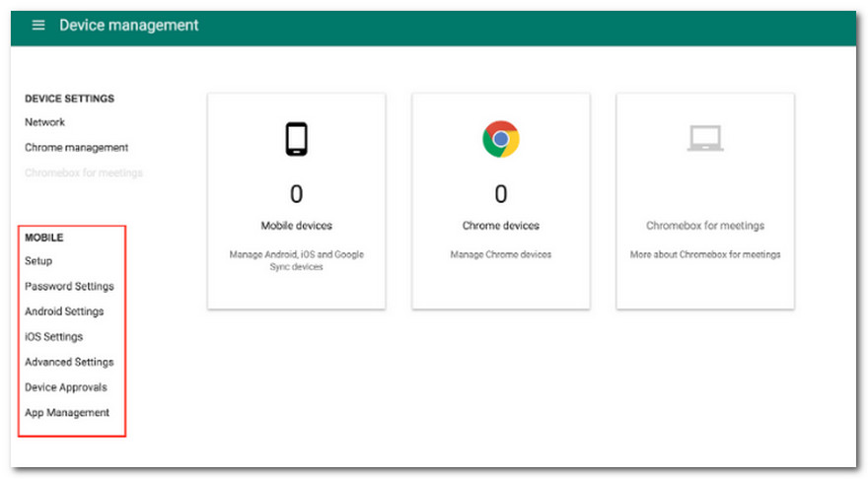Click the Chromebox for meetings card title
The width and height of the screenshot is (868, 479).
[x=705, y=226]
